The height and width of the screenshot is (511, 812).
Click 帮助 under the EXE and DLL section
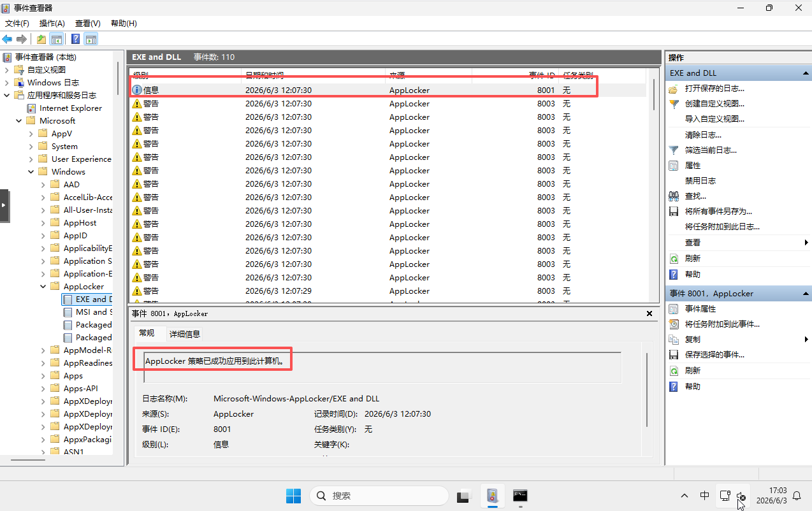(x=693, y=275)
